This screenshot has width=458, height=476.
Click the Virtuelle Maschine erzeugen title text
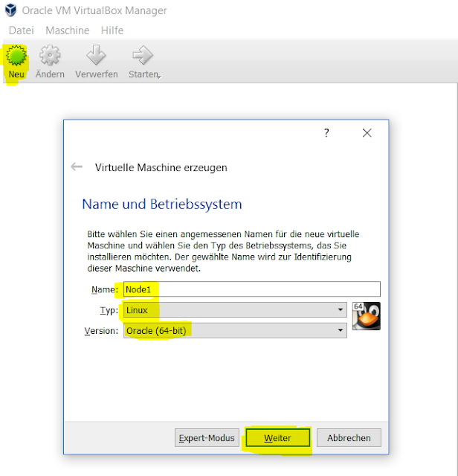tap(161, 167)
